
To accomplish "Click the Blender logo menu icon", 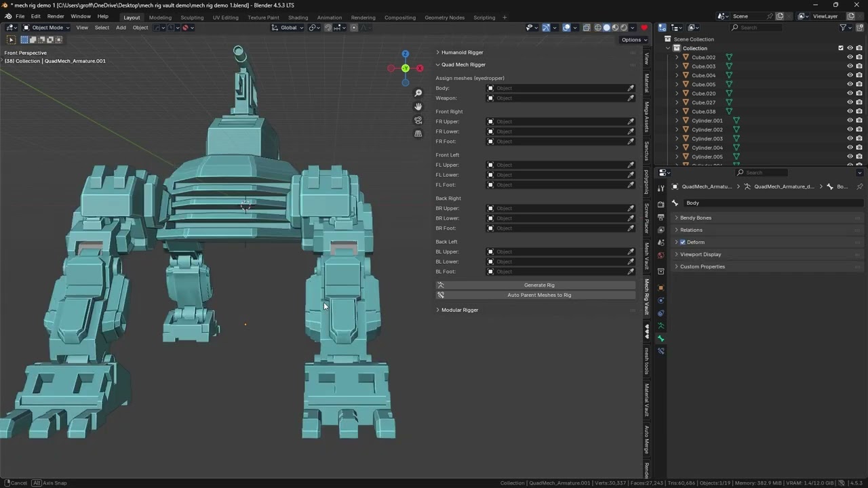I will tap(8, 16).
